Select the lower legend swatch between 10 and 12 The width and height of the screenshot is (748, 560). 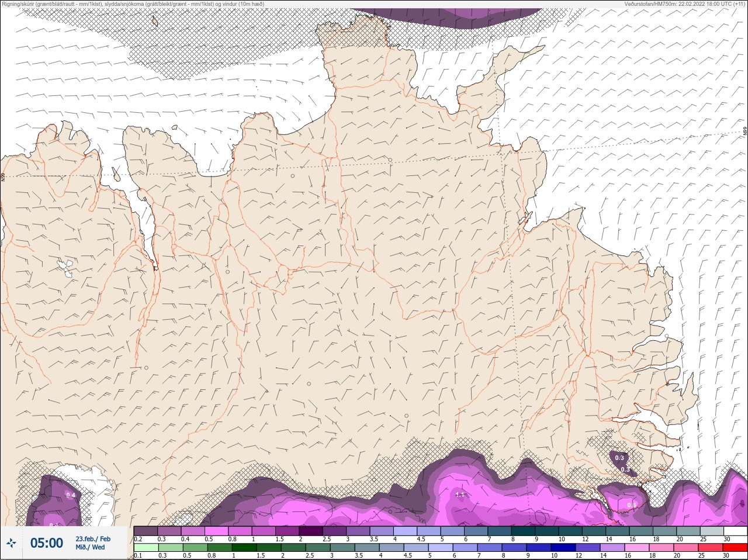pos(563,548)
